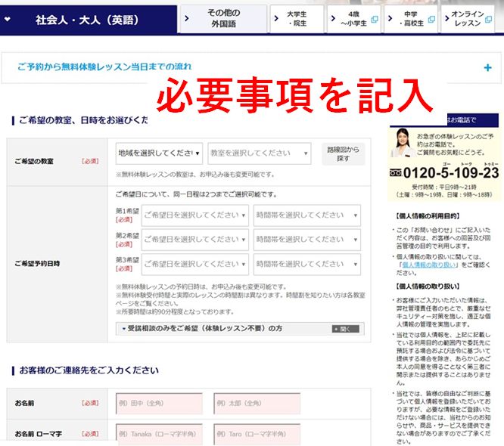The width and height of the screenshot is (504, 446).
Task: Open the 4歳～小学生 tab
Action: [x=354, y=19]
